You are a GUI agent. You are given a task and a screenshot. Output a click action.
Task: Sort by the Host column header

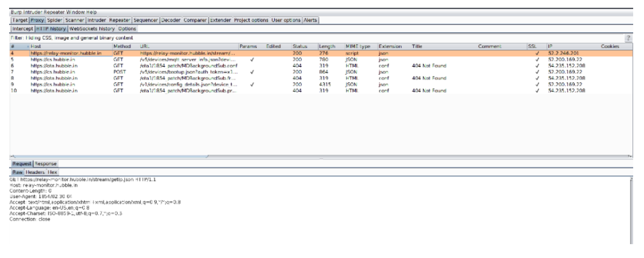[71, 46]
